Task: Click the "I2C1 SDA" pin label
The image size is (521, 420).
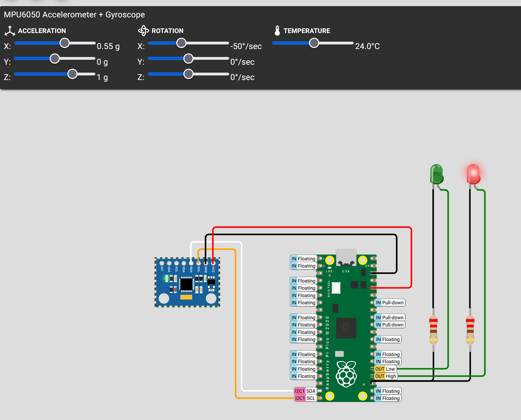Action: click(x=305, y=391)
